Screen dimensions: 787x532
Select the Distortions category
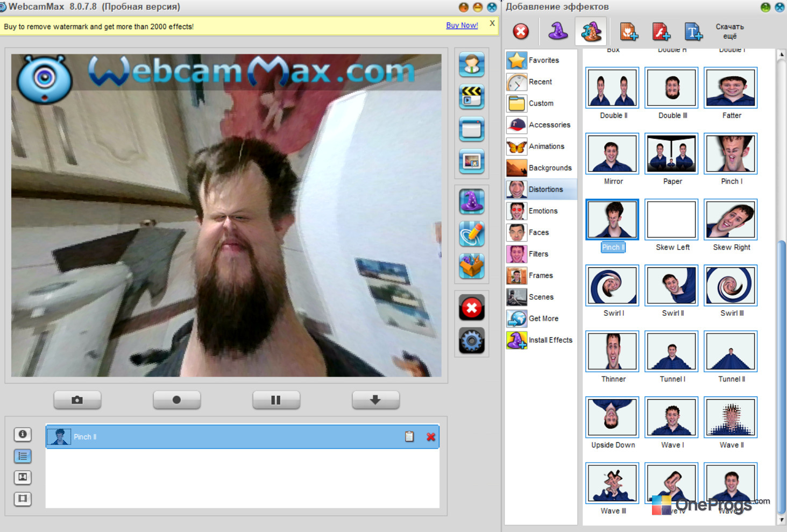coord(541,189)
